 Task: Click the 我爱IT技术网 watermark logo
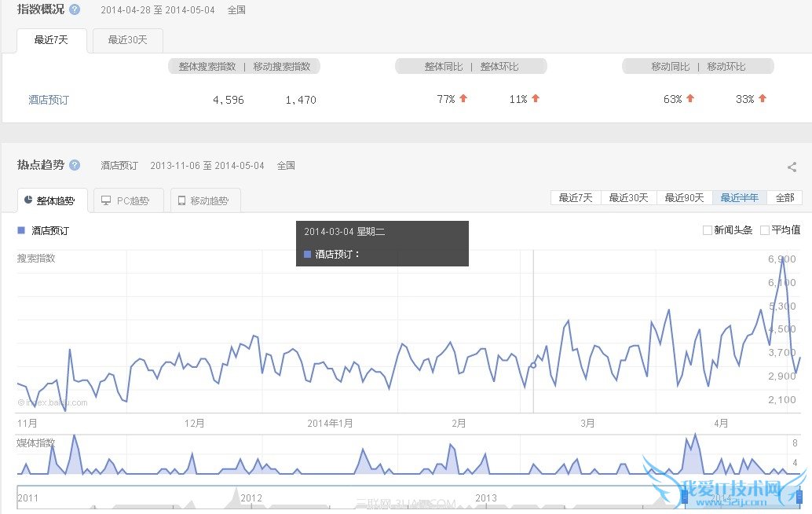pos(730,487)
